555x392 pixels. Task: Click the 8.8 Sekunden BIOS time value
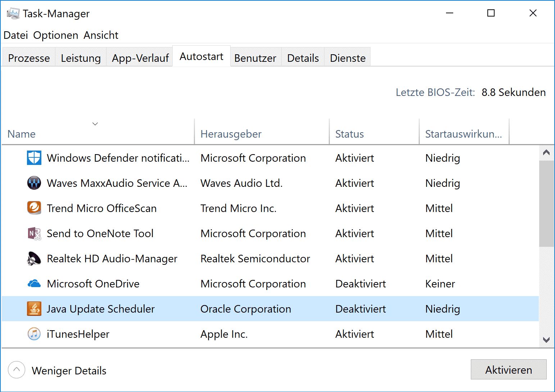click(x=514, y=92)
